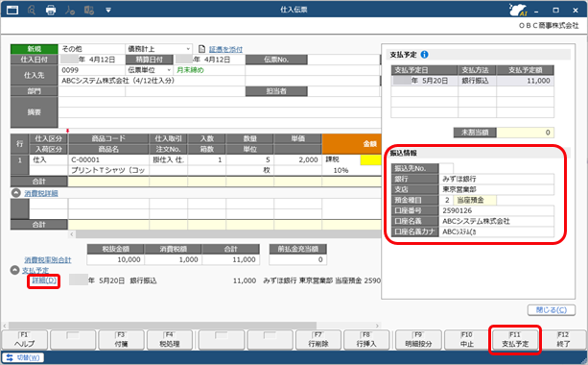Click the 新規 green status label
The height and width of the screenshot is (365, 588).
(x=35, y=49)
